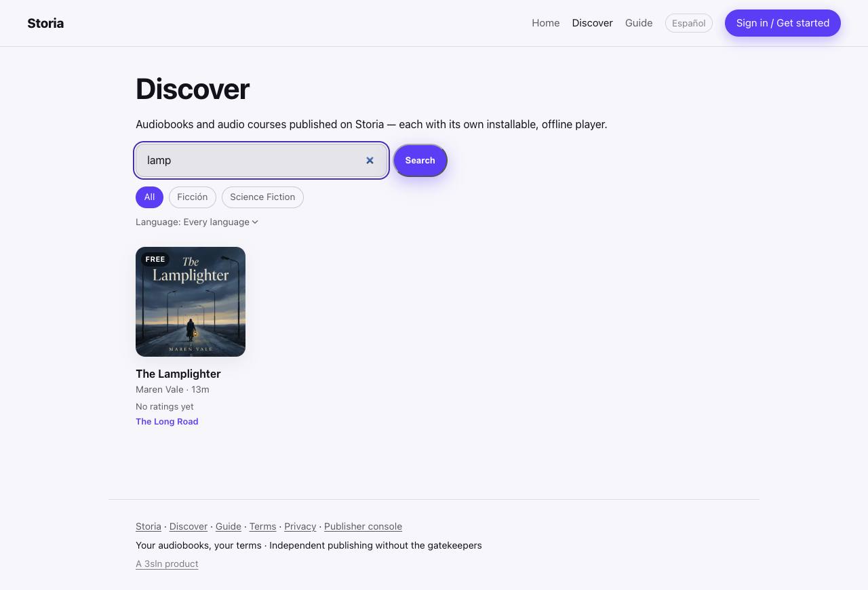Expand the Language: Every language dropdown

pyautogui.click(x=197, y=222)
